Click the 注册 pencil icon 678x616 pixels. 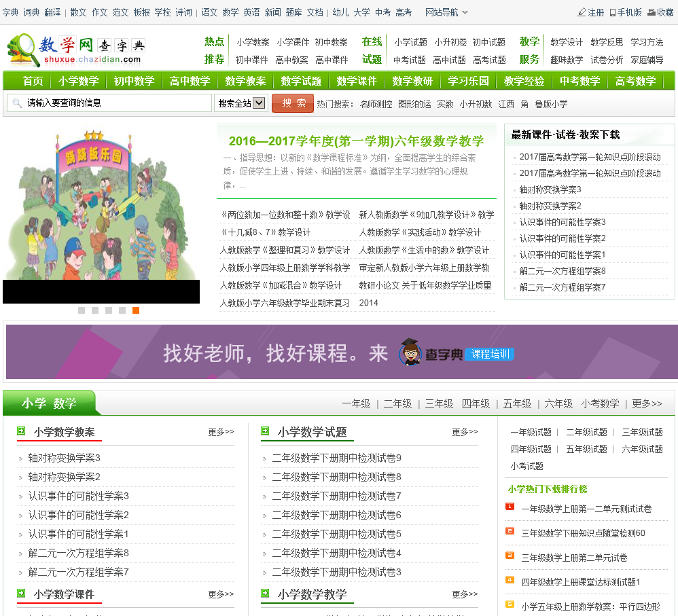(582, 12)
